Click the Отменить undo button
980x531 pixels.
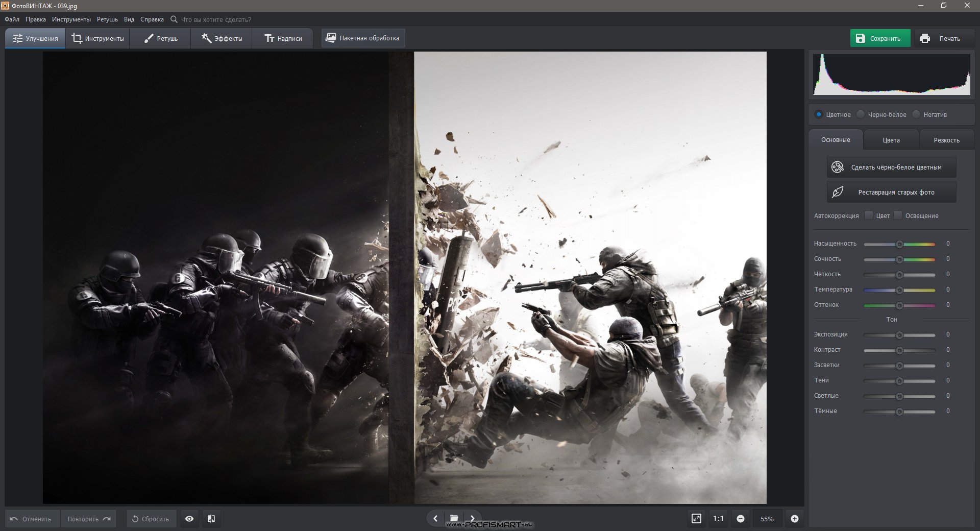tap(32, 519)
